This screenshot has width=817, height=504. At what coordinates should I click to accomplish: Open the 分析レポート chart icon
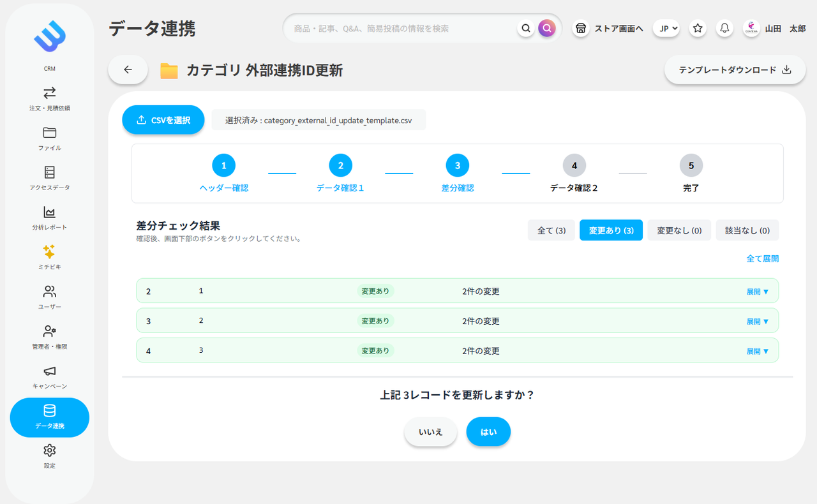point(49,212)
